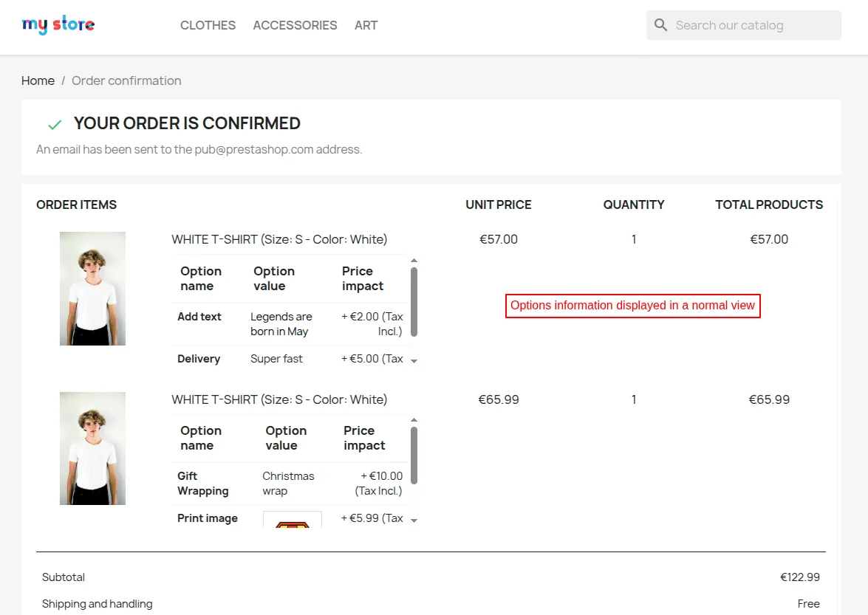
Task: Click the Order confirmation breadcrumb text
Action: [x=126, y=80]
